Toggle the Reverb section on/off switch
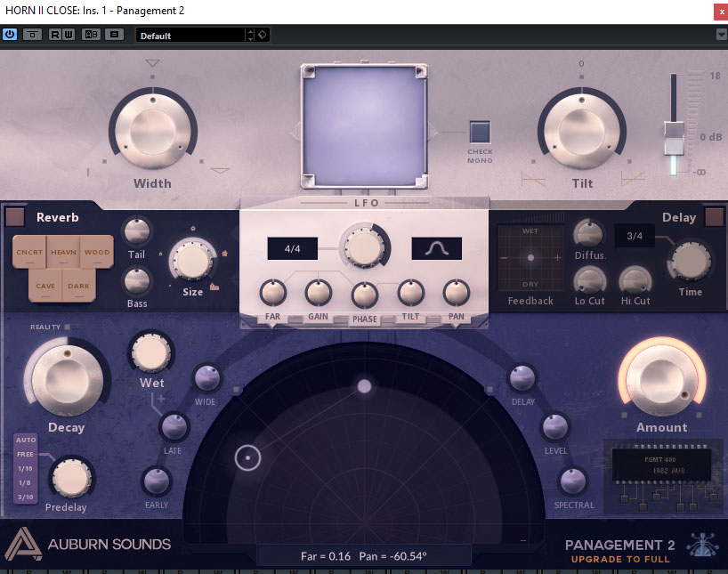The width and height of the screenshot is (728, 574). [15, 217]
